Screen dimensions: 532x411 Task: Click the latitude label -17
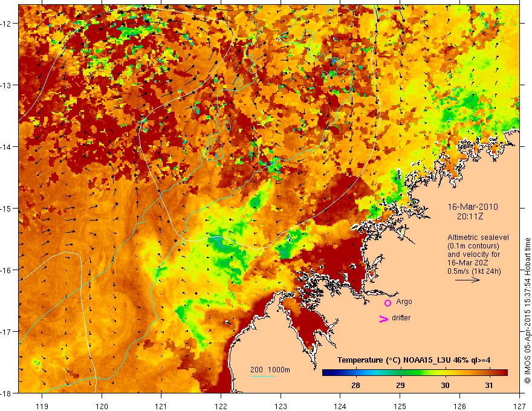(6, 332)
